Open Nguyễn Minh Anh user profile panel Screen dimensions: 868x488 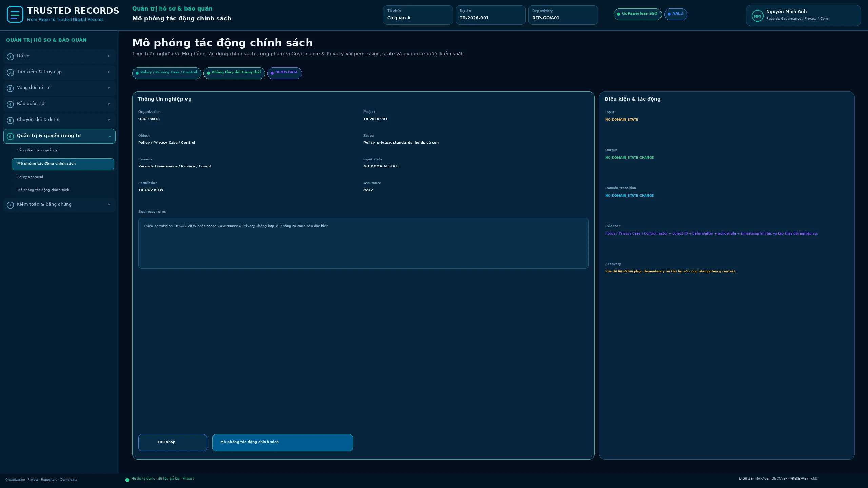(x=803, y=16)
